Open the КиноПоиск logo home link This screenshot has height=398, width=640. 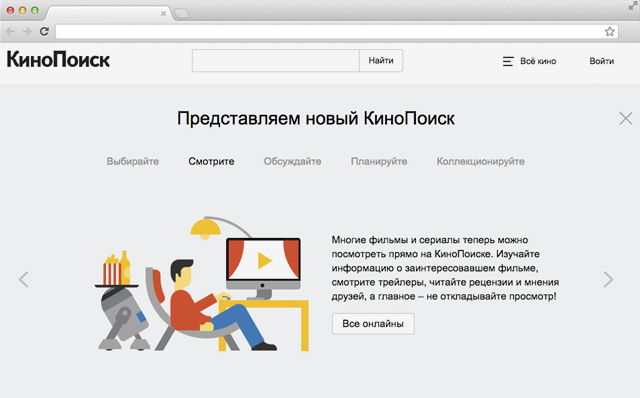point(58,60)
